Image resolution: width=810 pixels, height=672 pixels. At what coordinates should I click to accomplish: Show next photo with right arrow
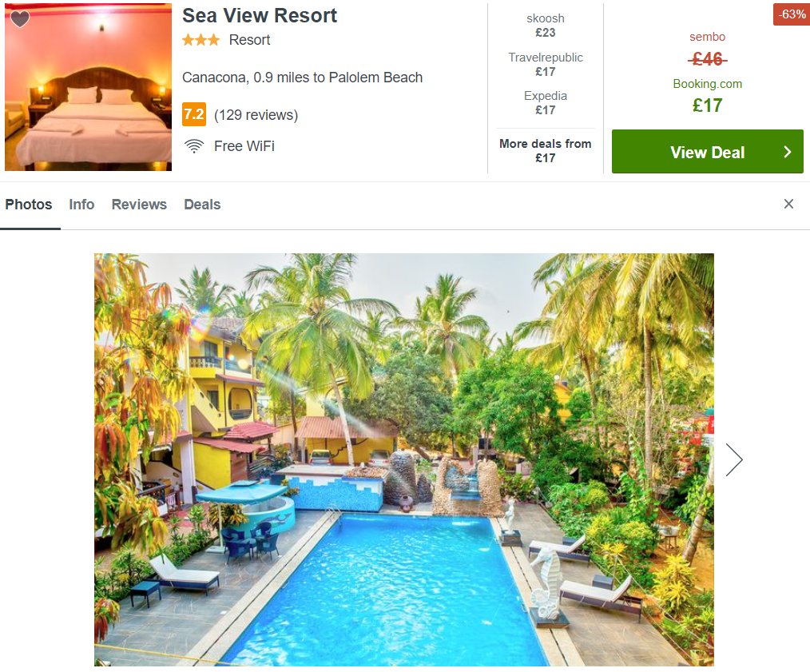733,459
